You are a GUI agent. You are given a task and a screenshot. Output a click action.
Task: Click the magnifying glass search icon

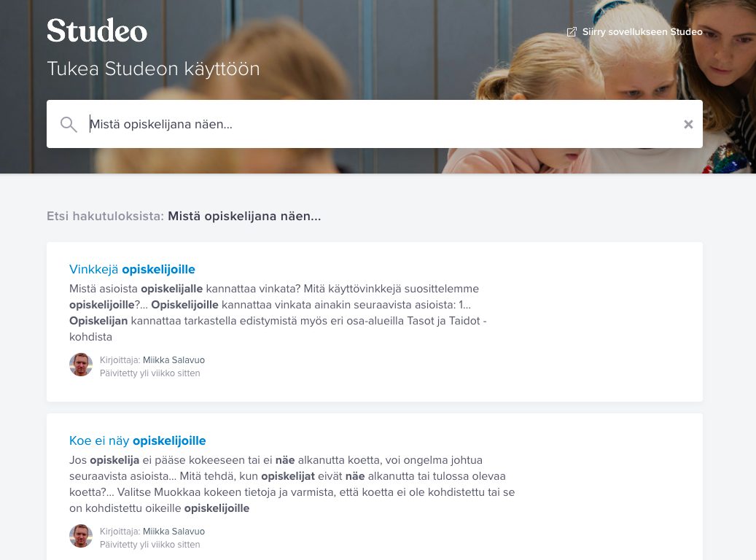point(69,125)
